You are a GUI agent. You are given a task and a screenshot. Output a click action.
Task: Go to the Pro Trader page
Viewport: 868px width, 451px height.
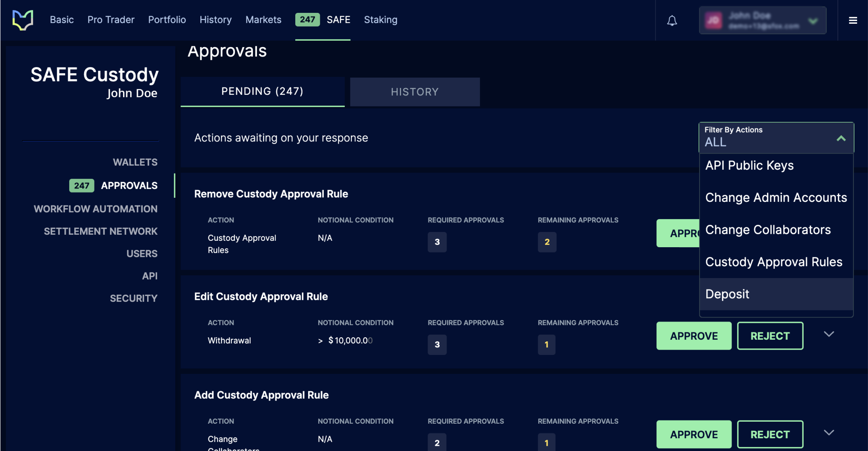[111, 20]
